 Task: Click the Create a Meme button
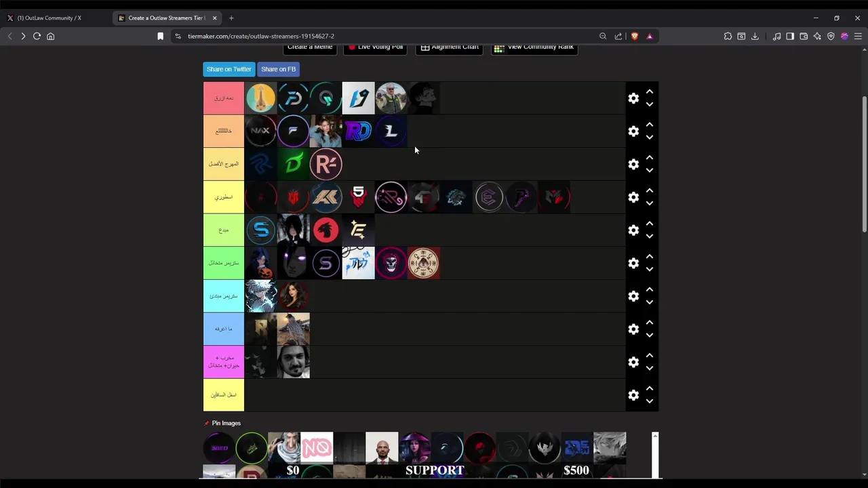tap(310, 48)
